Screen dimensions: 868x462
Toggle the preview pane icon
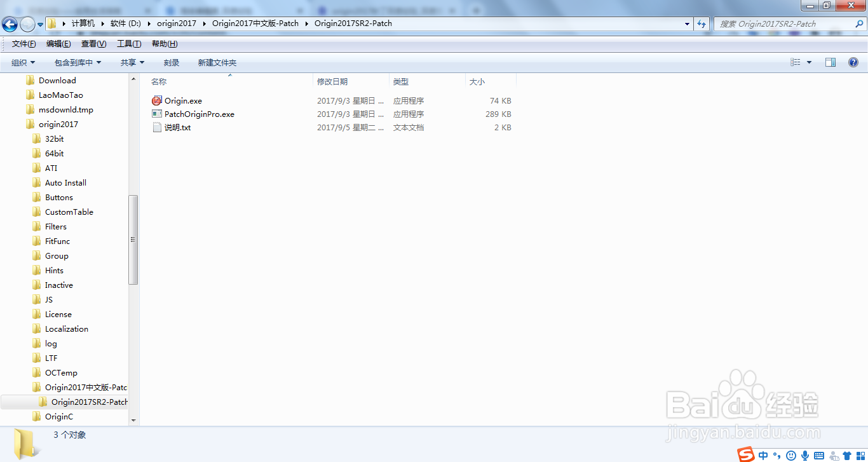(831, 62)
